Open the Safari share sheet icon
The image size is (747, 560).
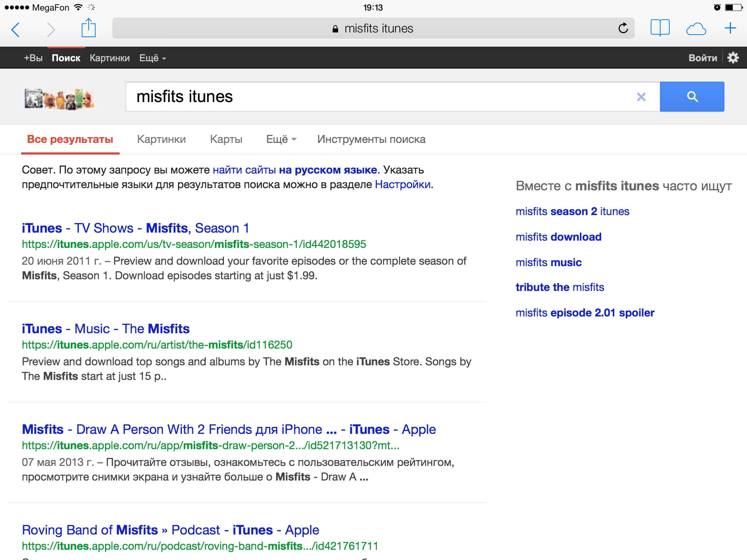click(88, 28)
